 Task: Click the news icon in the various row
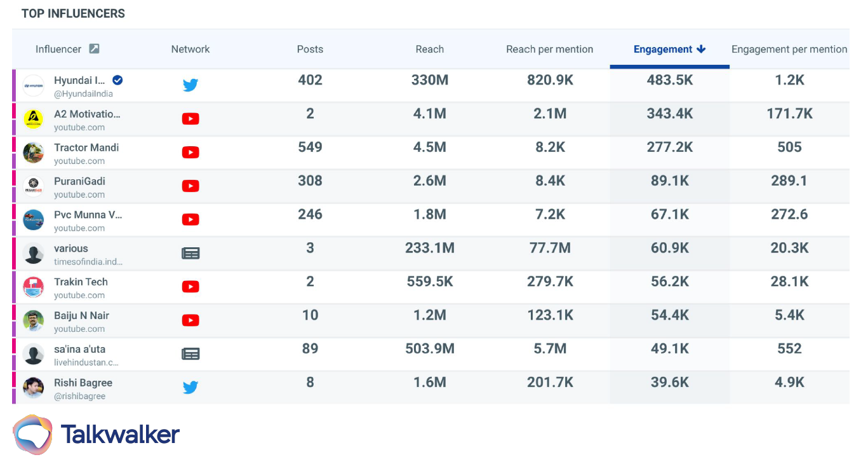(190, 253)
